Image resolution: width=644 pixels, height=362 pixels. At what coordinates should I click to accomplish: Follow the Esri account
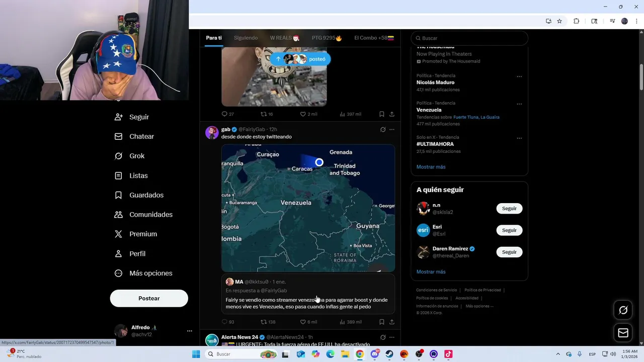coord(509,230)
